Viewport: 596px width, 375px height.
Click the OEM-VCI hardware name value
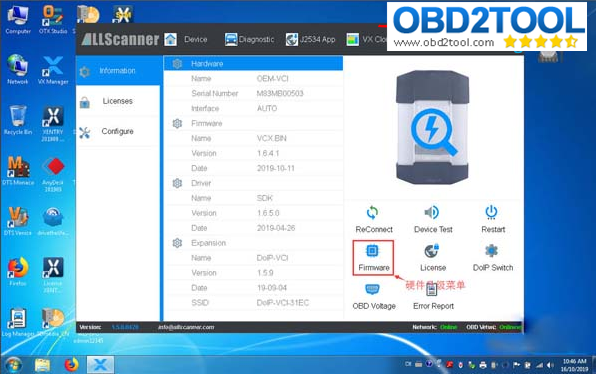click(272, 79)
